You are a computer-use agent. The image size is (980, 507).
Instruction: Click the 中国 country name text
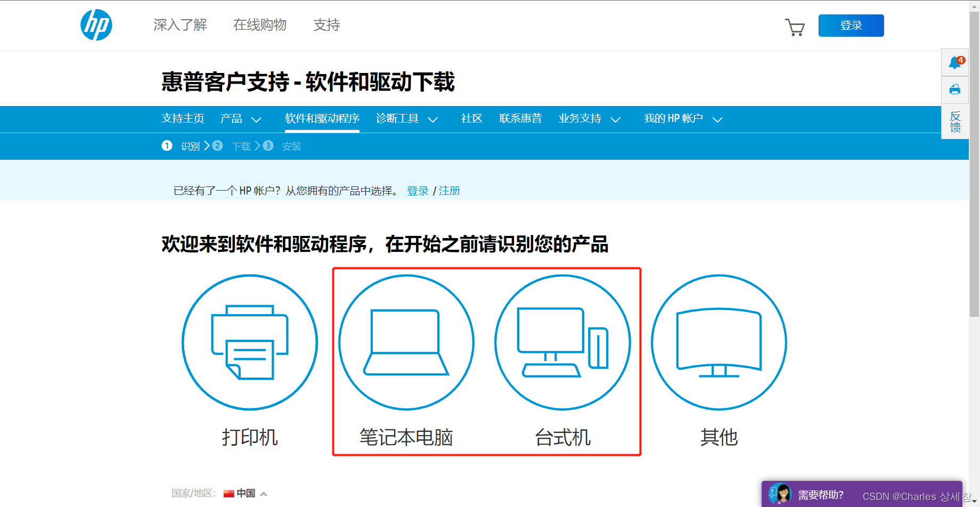tap(246, 493)
